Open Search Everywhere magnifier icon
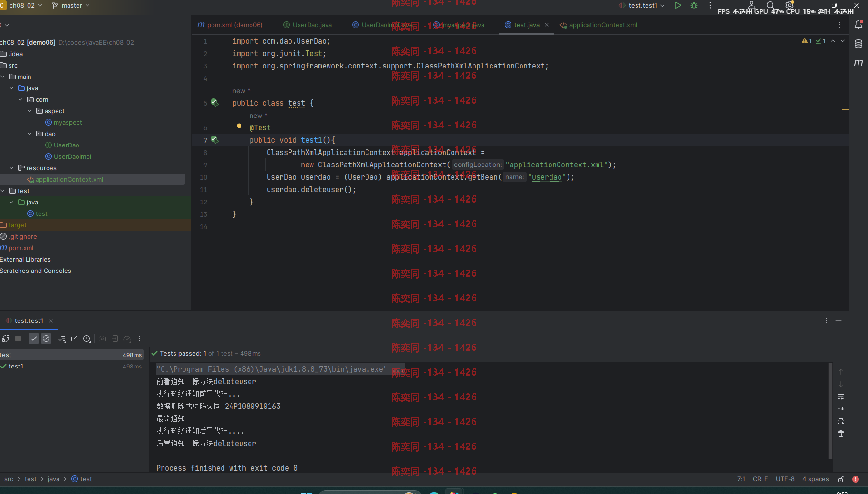Image resolution: width=868 pixels, height=494 pixels. point(770,5)
